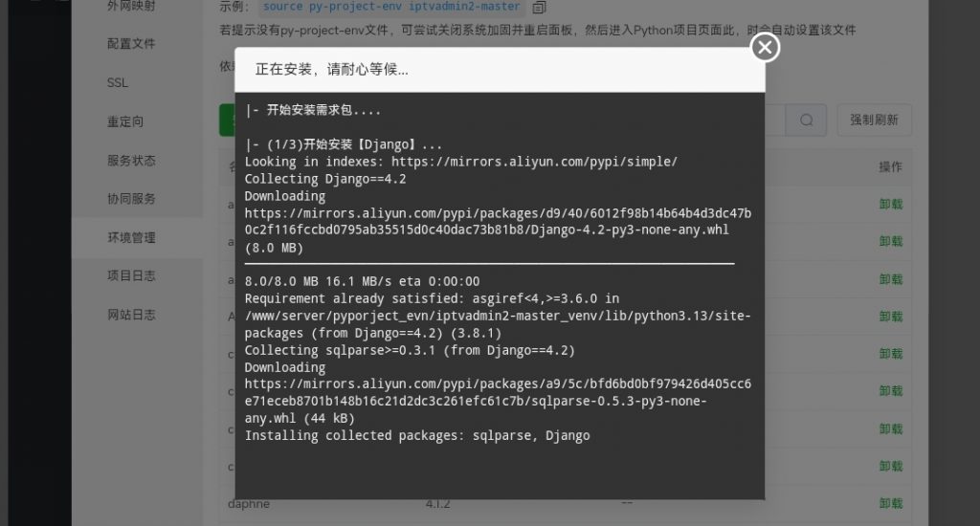The height and width of the screenshot is (526, 980).
Task: Open the SSL settings tab
Action: (x=118, y=83)
